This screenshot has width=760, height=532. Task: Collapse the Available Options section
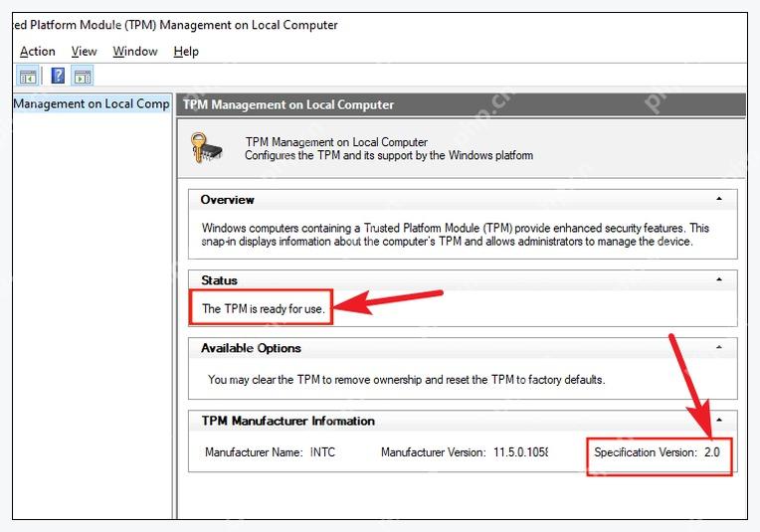click(x=719, y=347)
